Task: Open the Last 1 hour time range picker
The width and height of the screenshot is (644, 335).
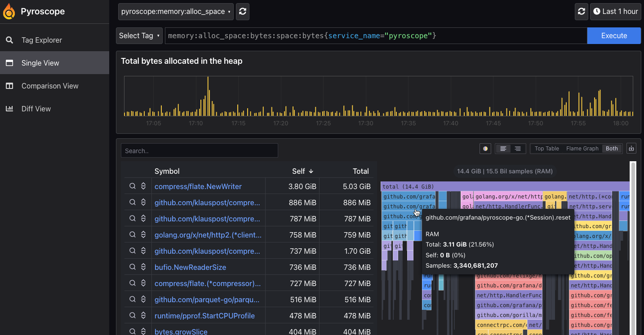Action: pos(615,11)
